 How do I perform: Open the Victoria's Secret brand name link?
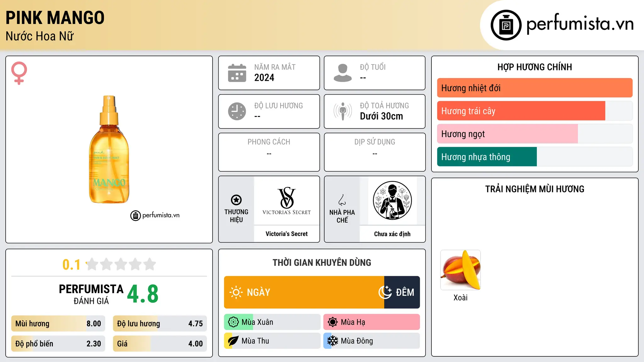tap(286, 234)
